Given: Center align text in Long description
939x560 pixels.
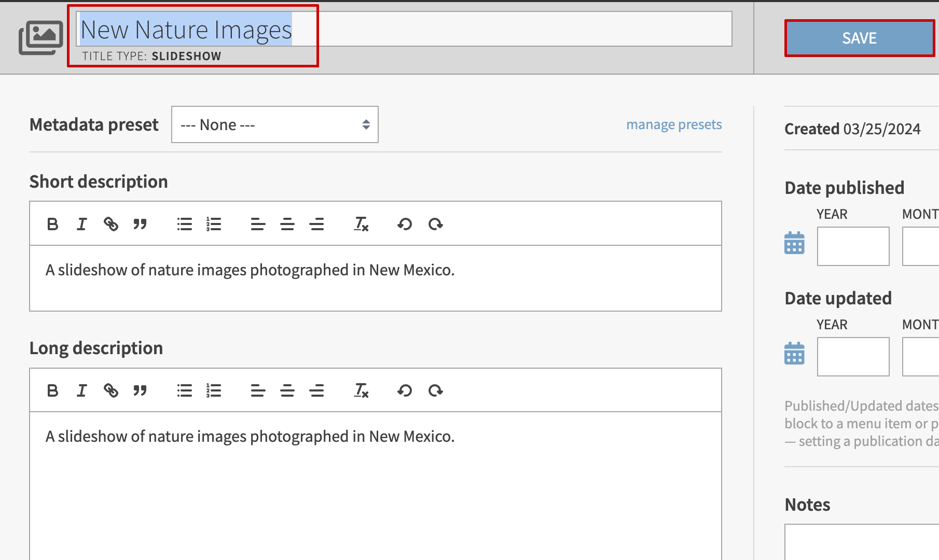Looking at the screenshot, I should tap(287, 390).
